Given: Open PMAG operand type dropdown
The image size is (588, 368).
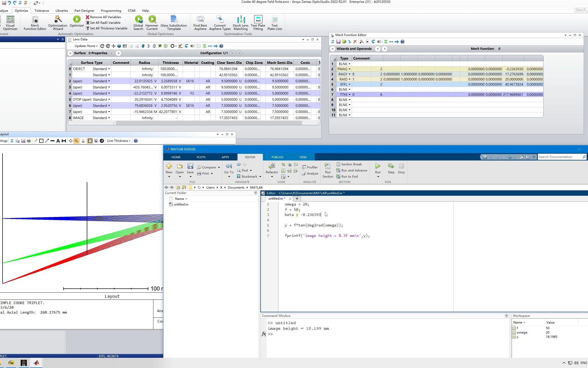Looking at the screenshot, I should coord(349,69).
